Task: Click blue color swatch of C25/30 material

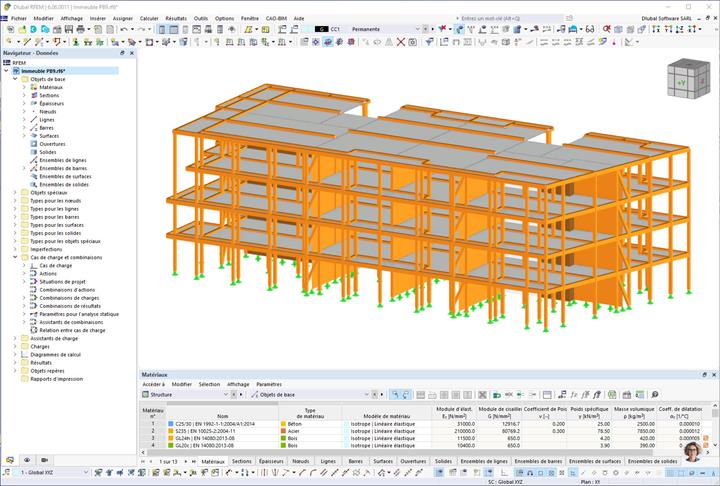Action: click(x=171, y=424)
